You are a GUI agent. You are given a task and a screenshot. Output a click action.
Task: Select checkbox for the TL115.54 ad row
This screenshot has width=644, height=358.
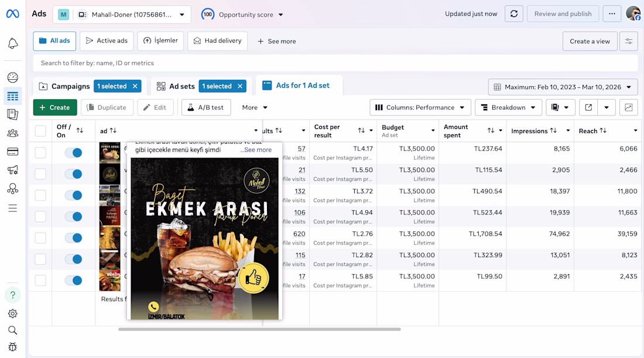[40, 174]
